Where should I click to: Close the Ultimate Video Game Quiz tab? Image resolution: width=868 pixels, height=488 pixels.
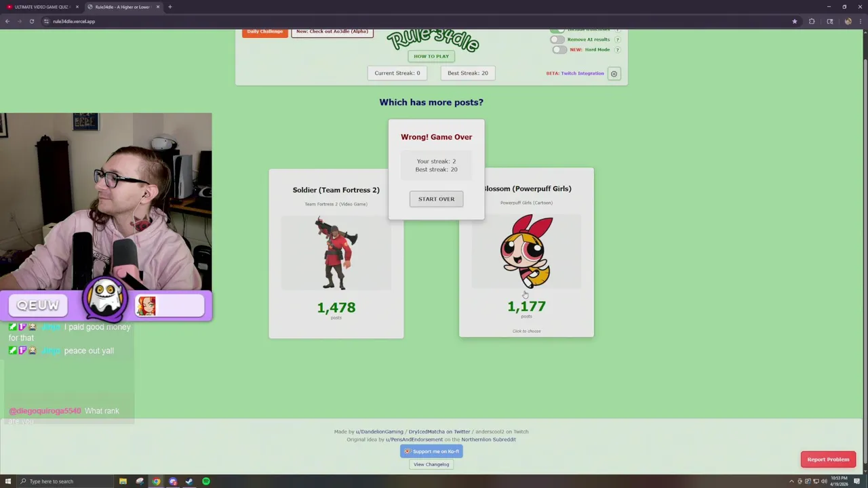[x=77, y=7]
